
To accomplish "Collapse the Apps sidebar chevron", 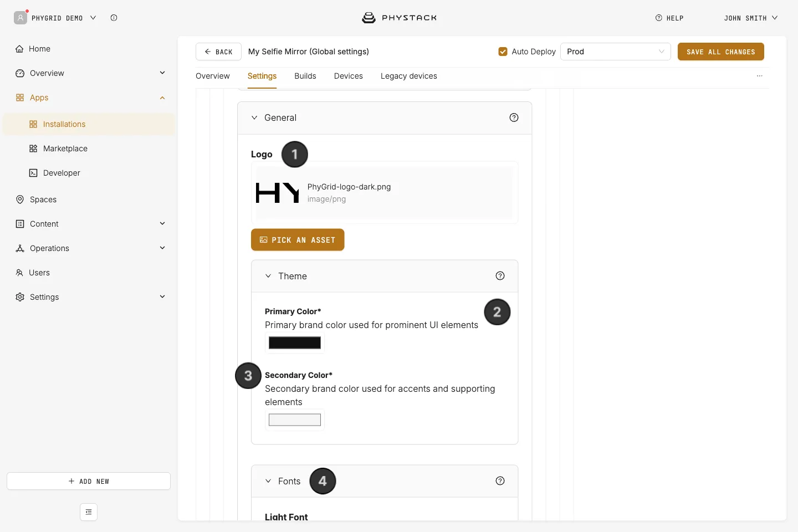I will [162, 98].
